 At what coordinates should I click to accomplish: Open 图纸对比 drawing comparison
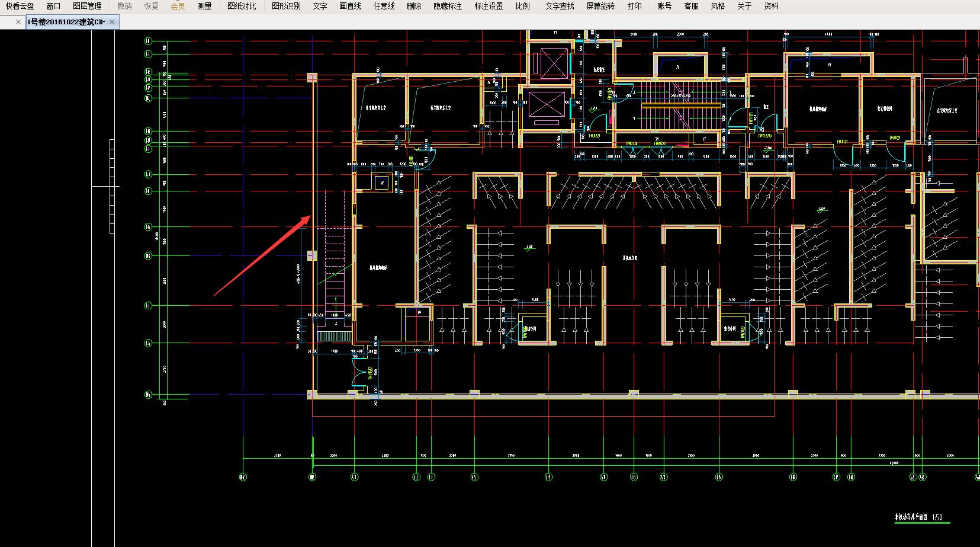pyautogui.click(x=242, y=6)
